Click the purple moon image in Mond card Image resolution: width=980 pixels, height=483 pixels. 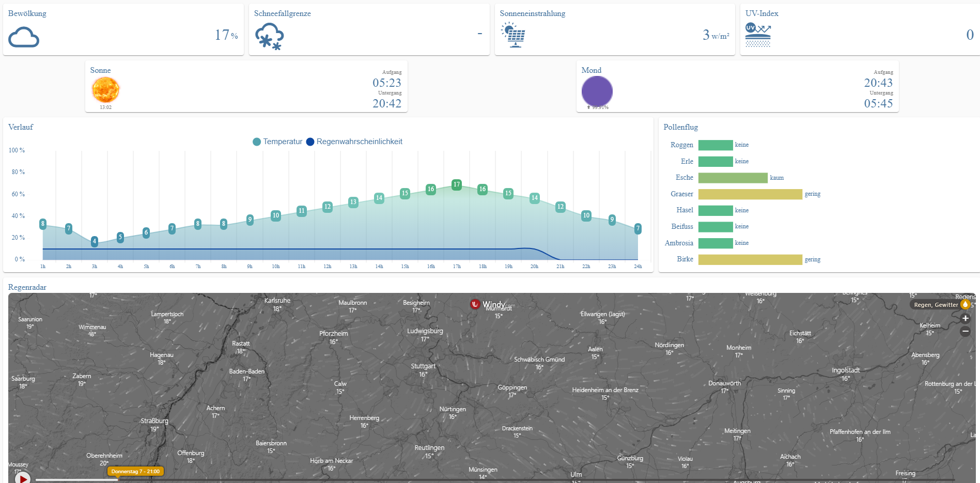click(x=597, y=91)
